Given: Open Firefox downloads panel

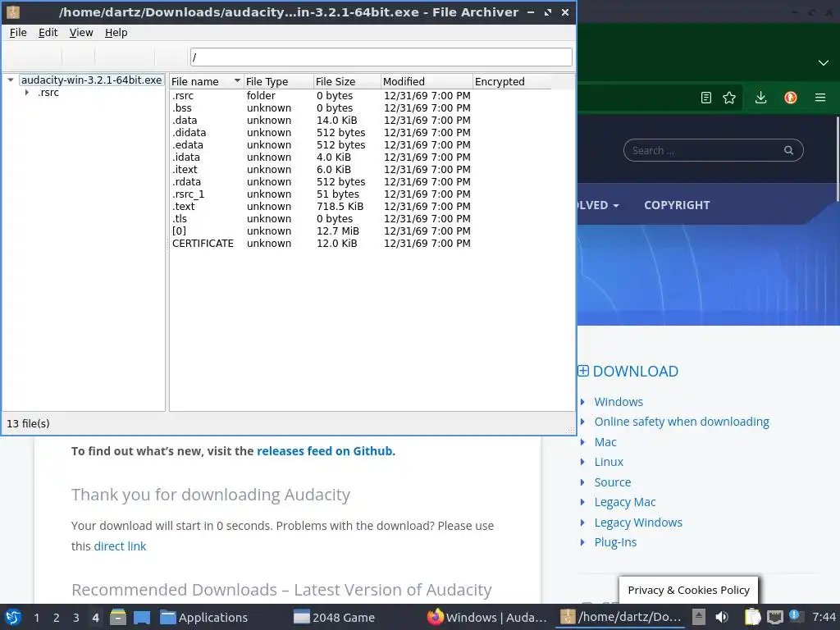Looking at the screenshot, I should (x=760, y=98).
